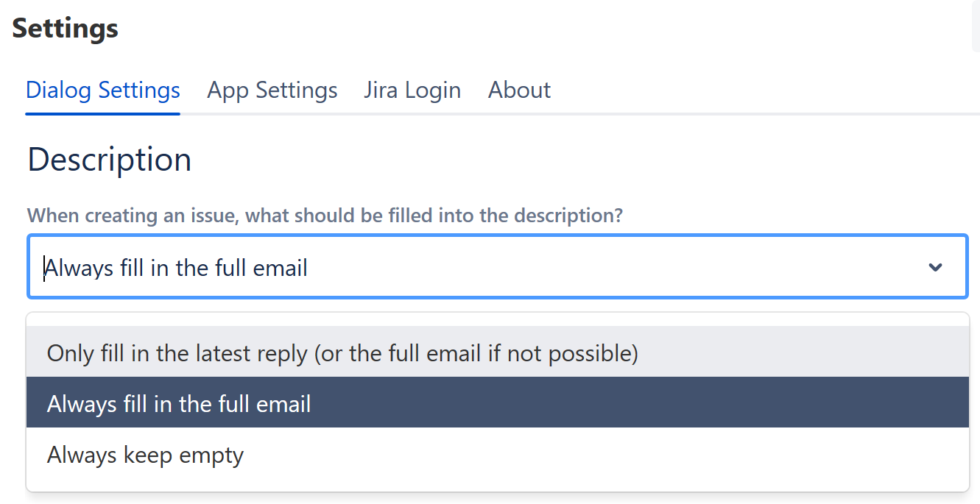Click the blue underline beneath Dialog Settings

103,113
